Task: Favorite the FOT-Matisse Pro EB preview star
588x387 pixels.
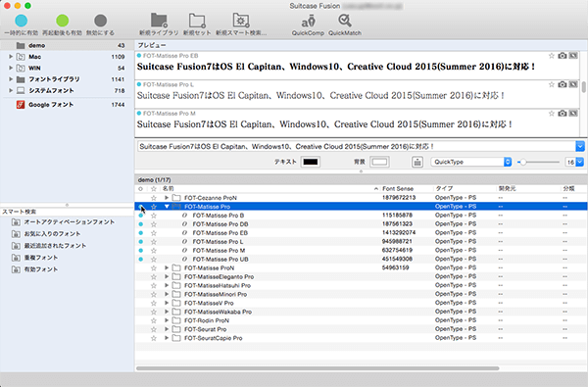Action: tap(551, 56)
